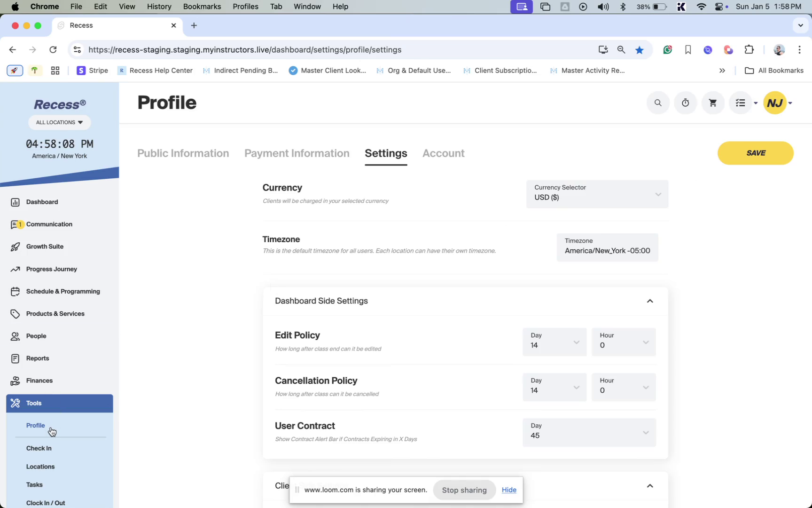Open the stopwatch timer icon
This screenshot has height=508, width=812.
point(685,103)
